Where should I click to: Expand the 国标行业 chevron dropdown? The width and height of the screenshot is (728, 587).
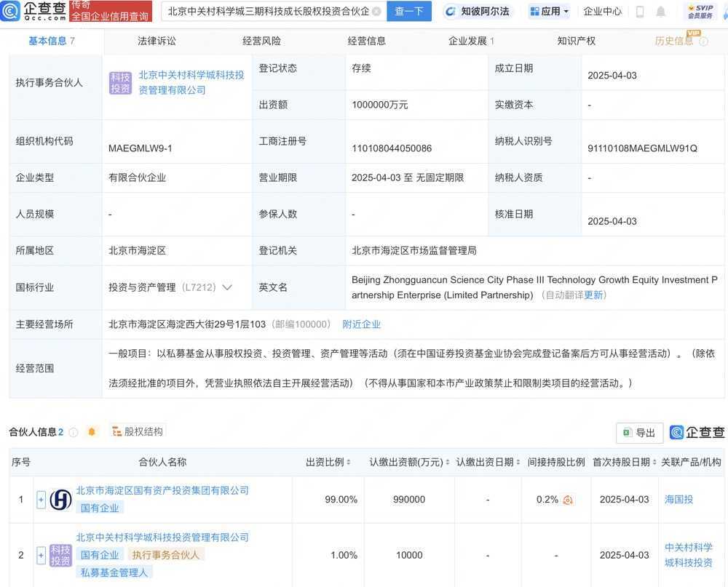coord(227,287)
